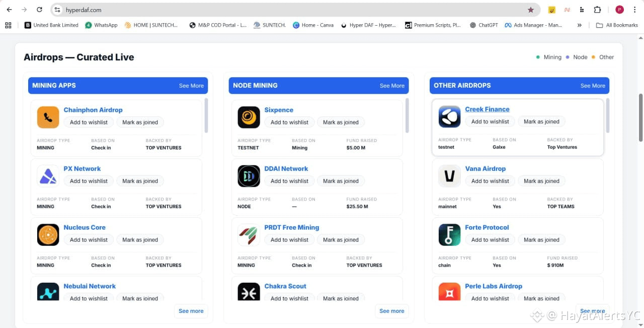The image size is (644, 328).
Task: Mark Nucleus Core as joined
Action: 140,240
